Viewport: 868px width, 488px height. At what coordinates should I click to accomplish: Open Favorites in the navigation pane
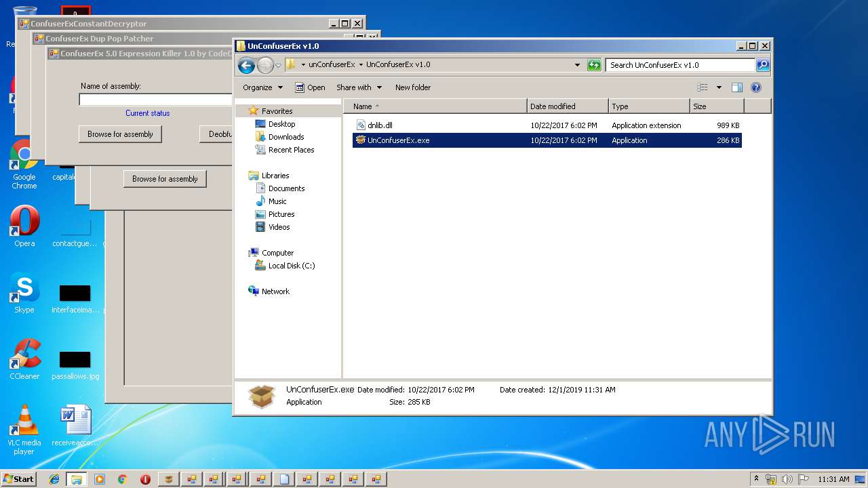pos(277,111)
